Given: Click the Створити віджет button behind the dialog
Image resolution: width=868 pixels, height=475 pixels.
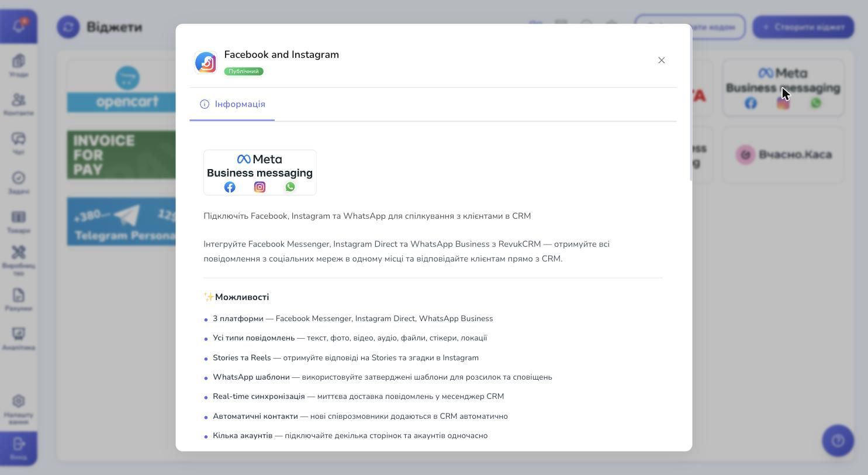Looking at the screenshot, I should point(803,27).
